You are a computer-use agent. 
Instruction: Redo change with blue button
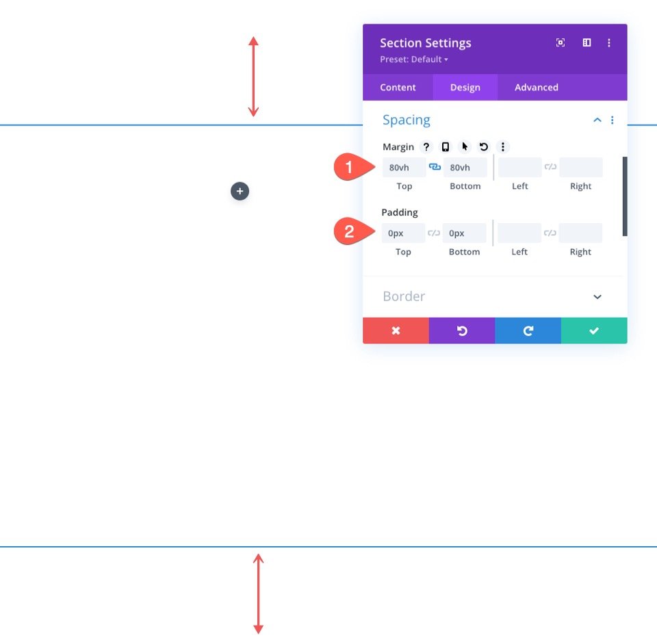click(528, 331)
